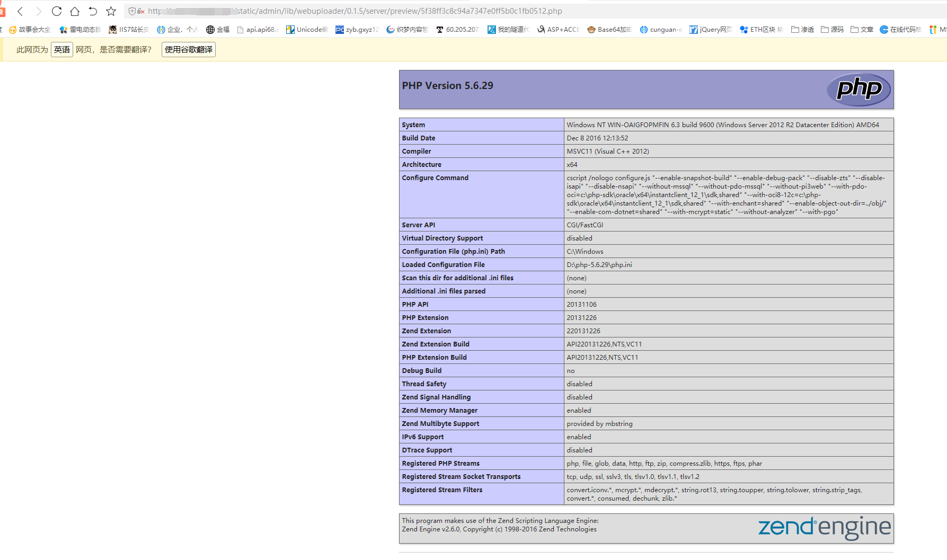This screenshot has width=947, height=560.
Task: Click the Configure Command label
Action: pos(435,178)
